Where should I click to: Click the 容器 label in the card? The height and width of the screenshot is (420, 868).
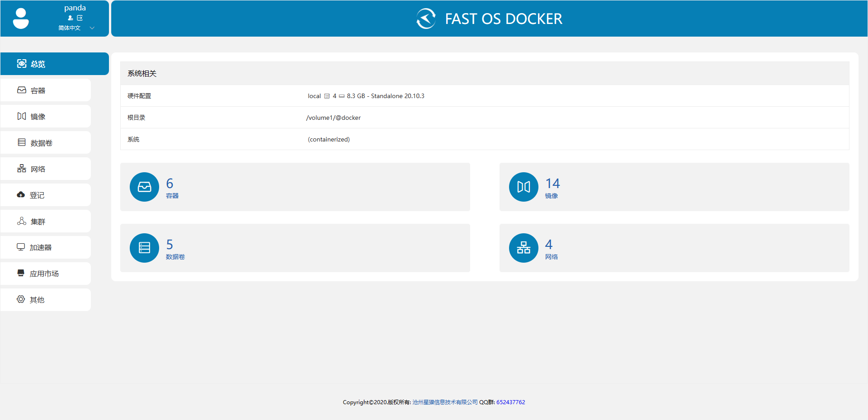[x=172, y=196]
